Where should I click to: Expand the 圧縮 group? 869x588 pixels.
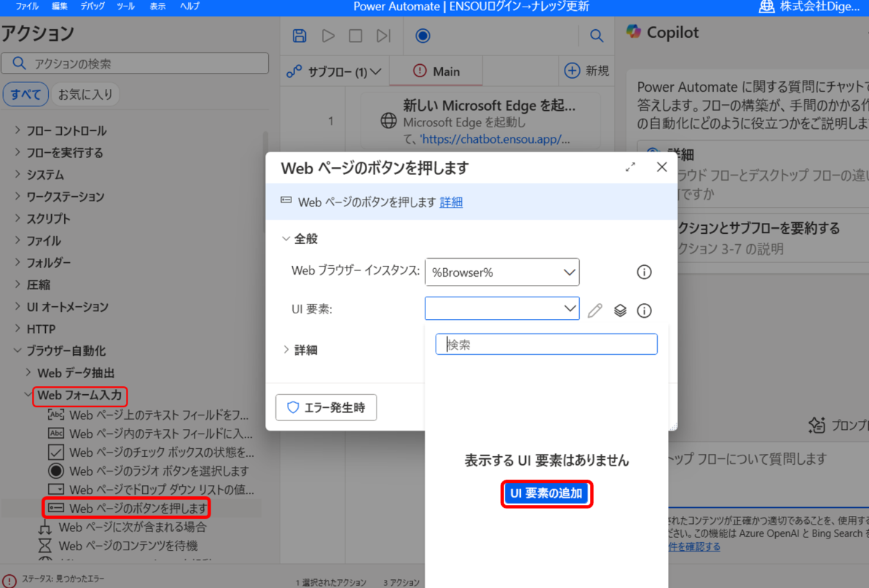[17, 284]
